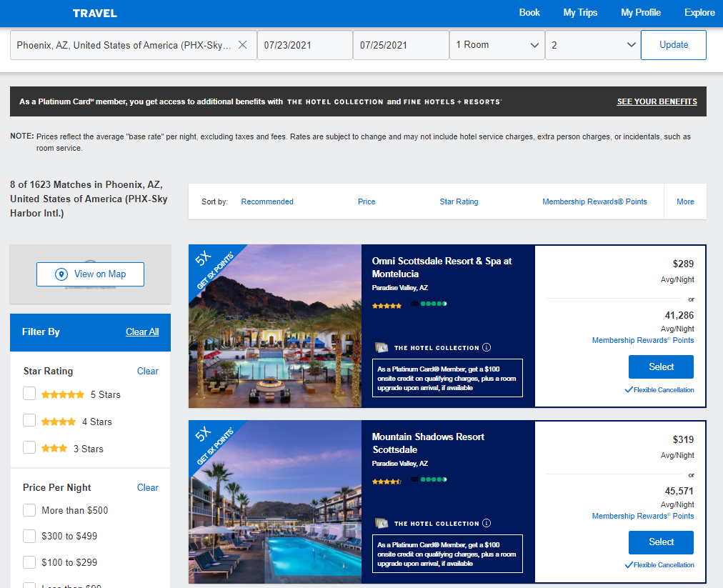This screenshot has height=588, width=723.
Task: Clear the destination field with X icon
Action: click(x=242, y=45)
